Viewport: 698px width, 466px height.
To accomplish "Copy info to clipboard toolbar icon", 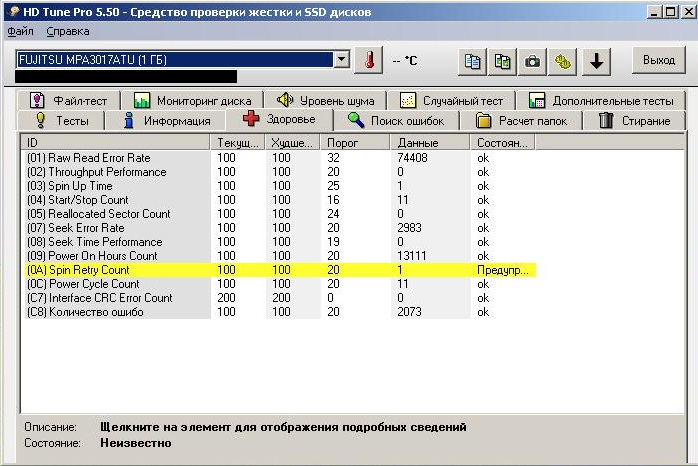I will (472, 61).
